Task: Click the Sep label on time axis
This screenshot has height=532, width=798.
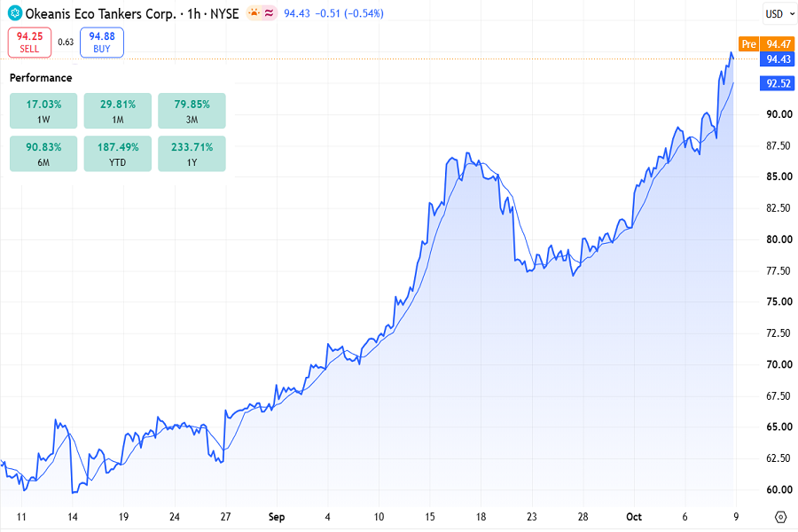Action: tap(277, 517)
